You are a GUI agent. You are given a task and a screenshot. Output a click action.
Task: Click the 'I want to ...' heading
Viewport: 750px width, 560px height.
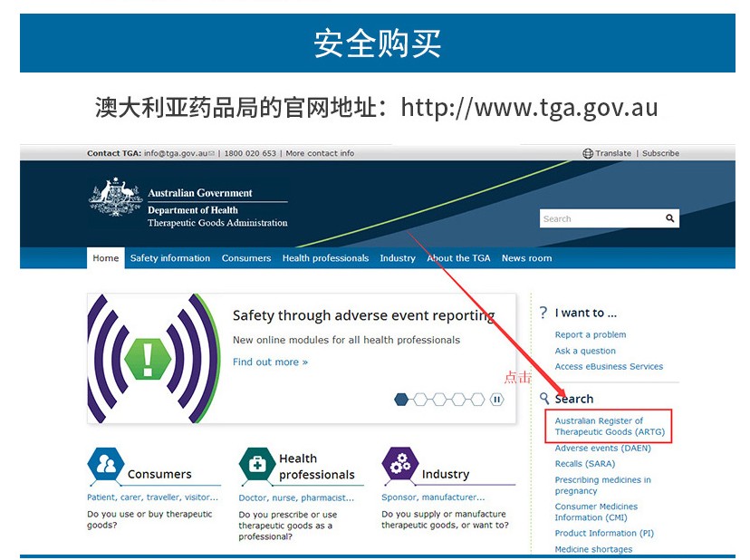click(x=586, y=313)
